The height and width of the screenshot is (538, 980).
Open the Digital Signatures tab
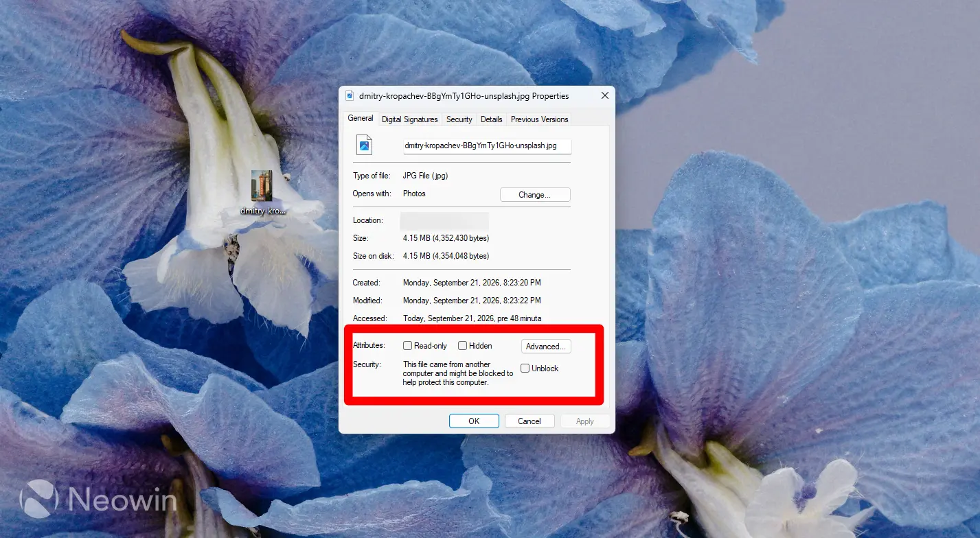point(410,119)
